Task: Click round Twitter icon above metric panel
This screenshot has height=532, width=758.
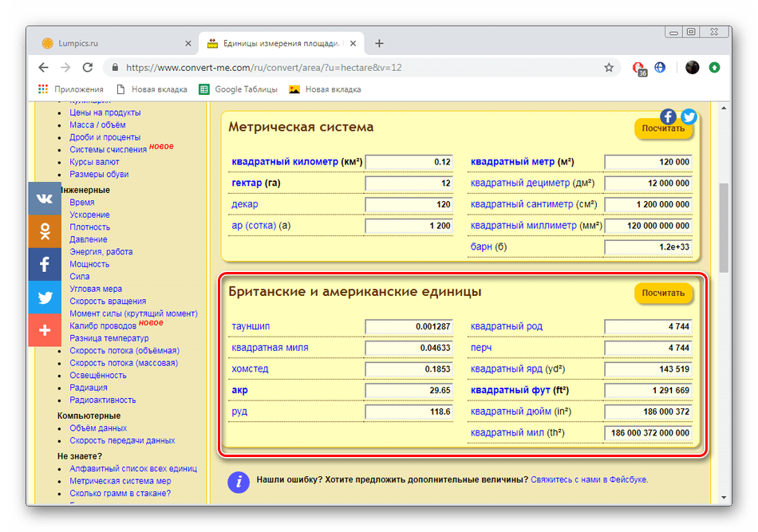Action: (x=689, y=116)
